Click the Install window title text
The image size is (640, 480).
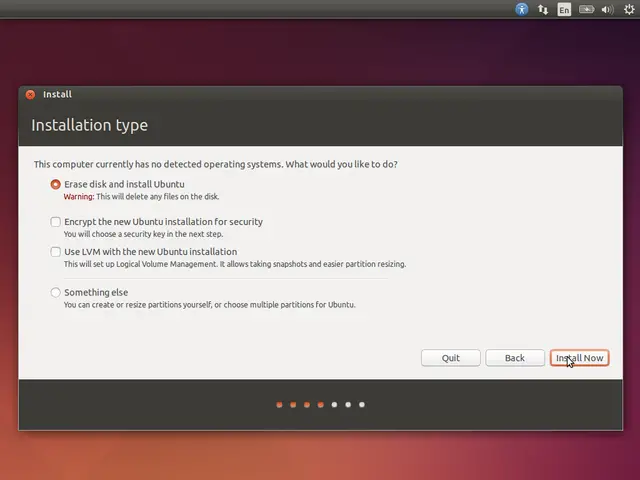click(57, 95)
